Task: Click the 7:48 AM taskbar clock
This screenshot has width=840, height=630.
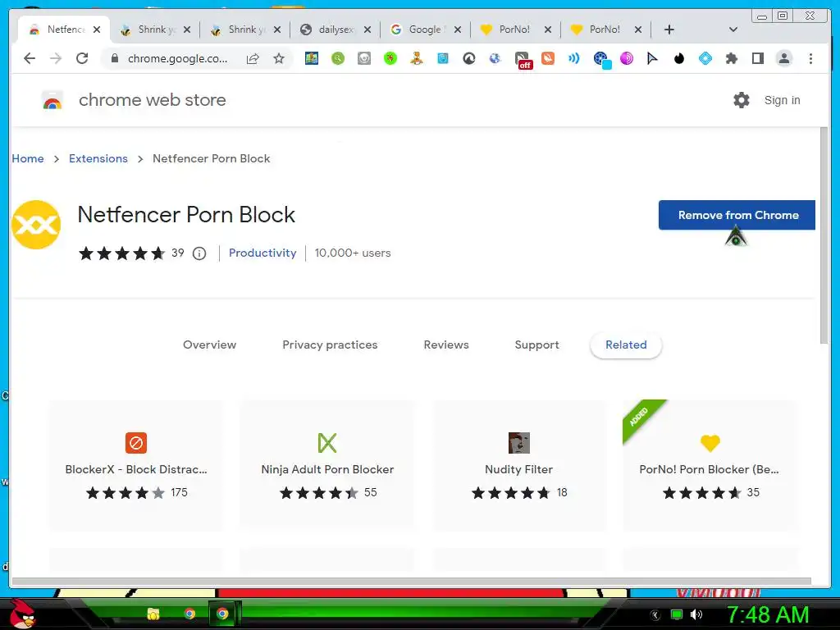Action: pos(767,614)
